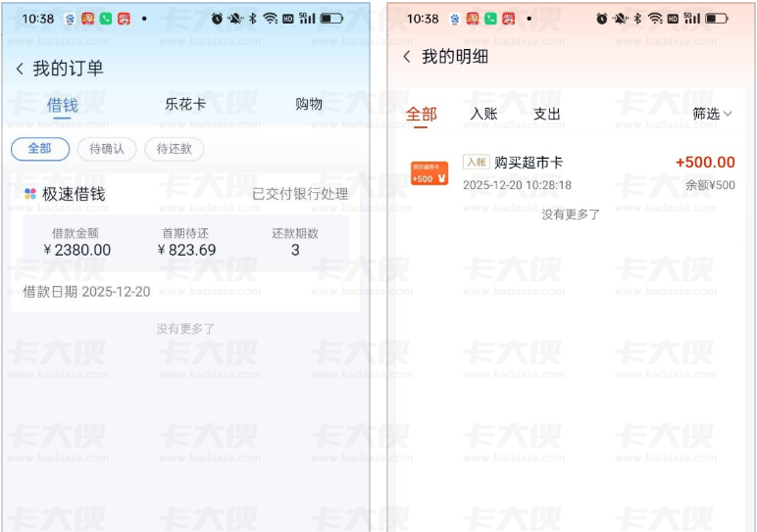Tap green phone notification icon in left status bar
Image resolution: width=757 pixels, height=532 pixels.
pyautogui.click(x=106, y=19)
